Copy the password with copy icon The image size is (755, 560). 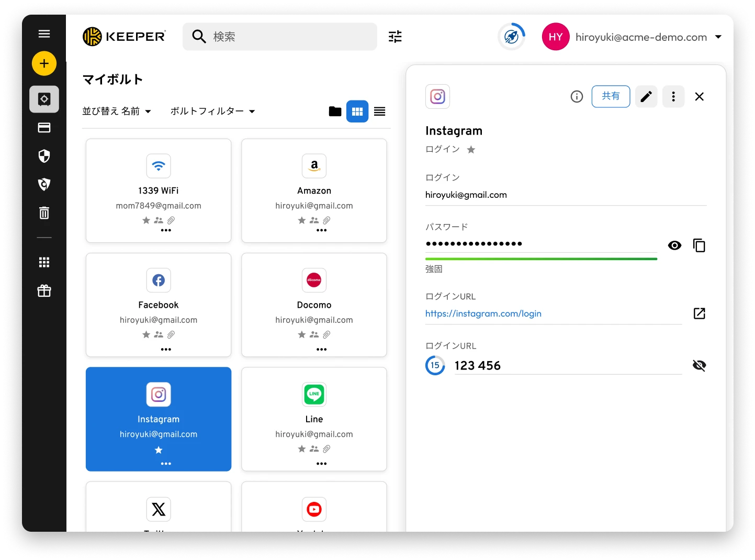(699, 245)
